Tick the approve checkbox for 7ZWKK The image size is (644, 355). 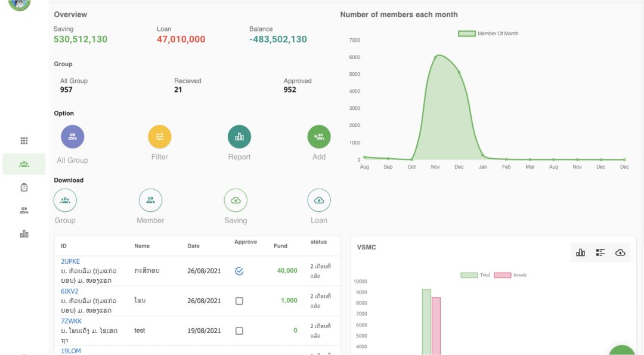[x=240, y=331]
